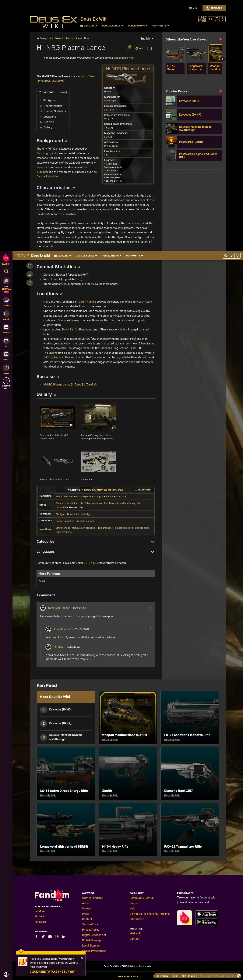Image resolution: width=243 pixels, height=980 pixels.
Task: Open Duck Tear Popper comment options menu
Action: [150, 608]
